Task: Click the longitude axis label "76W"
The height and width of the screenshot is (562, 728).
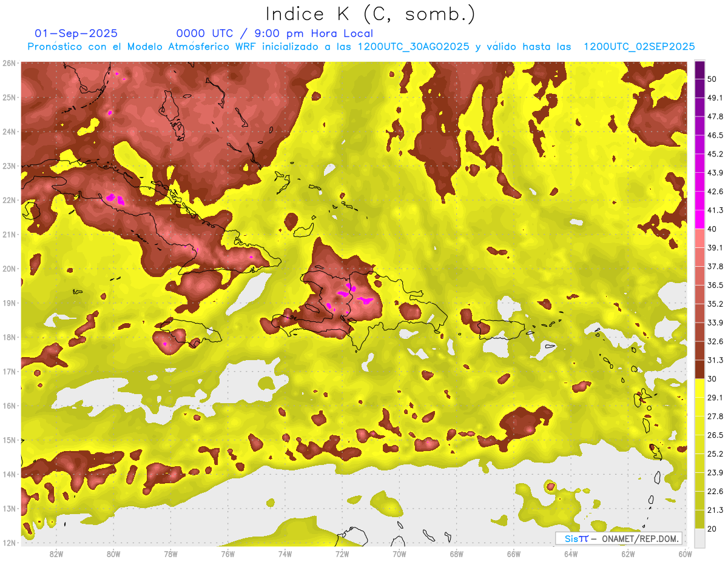Action: [227, 554]
